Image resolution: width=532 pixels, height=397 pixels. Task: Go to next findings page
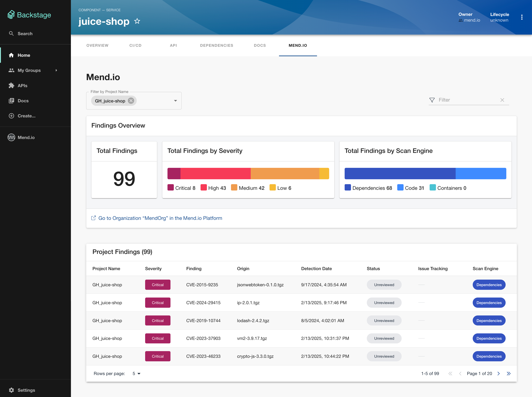tap(499, 373)
